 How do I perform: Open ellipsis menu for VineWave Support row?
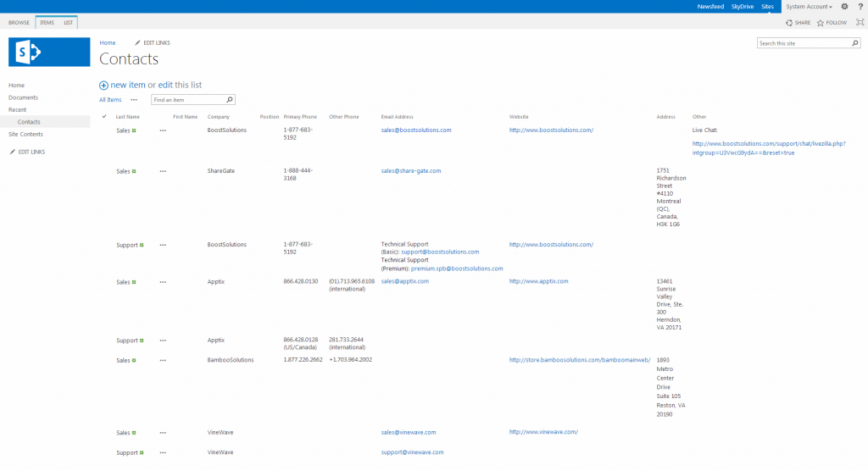(163, 452)
